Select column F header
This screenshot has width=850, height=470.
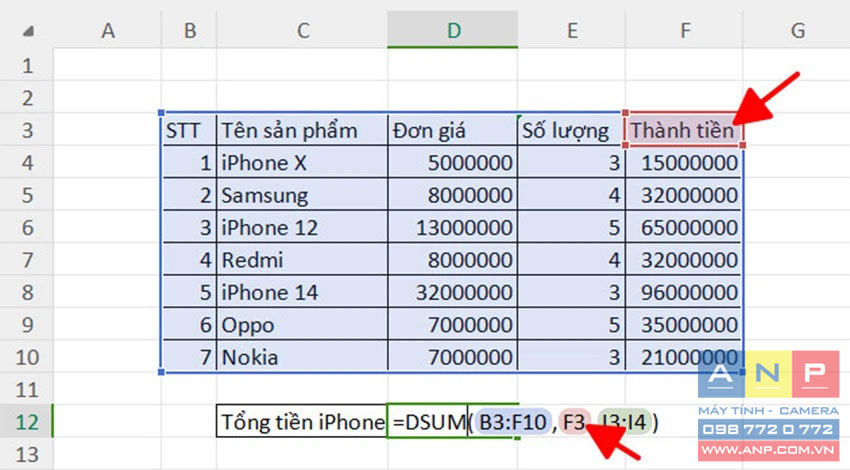click(x=684, y=30)
